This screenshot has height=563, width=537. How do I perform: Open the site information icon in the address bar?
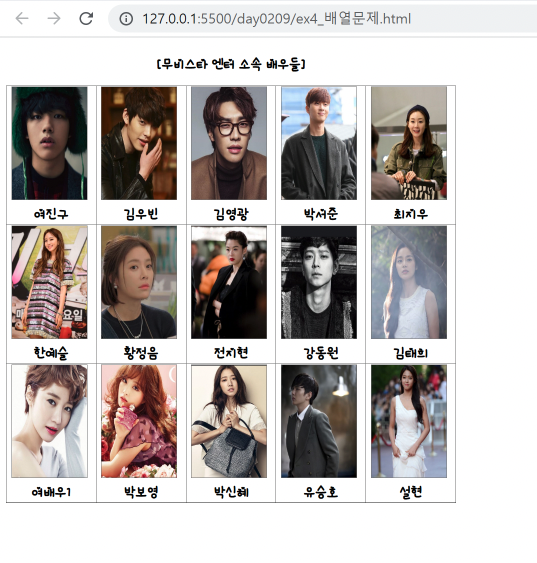[x=126, y=19]
